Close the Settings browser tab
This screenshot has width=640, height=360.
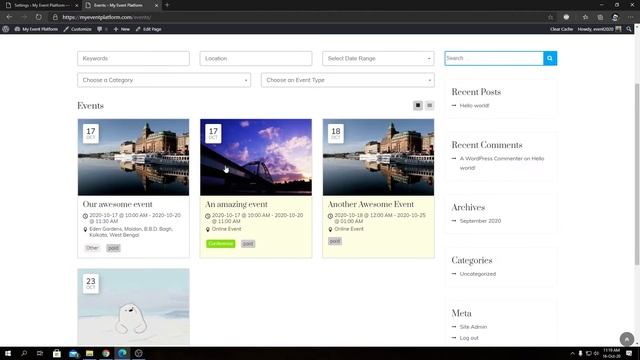click(x=76, y=5)
